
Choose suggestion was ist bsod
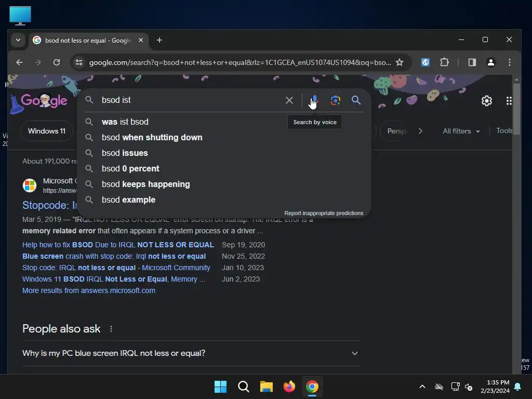[224, 122]
